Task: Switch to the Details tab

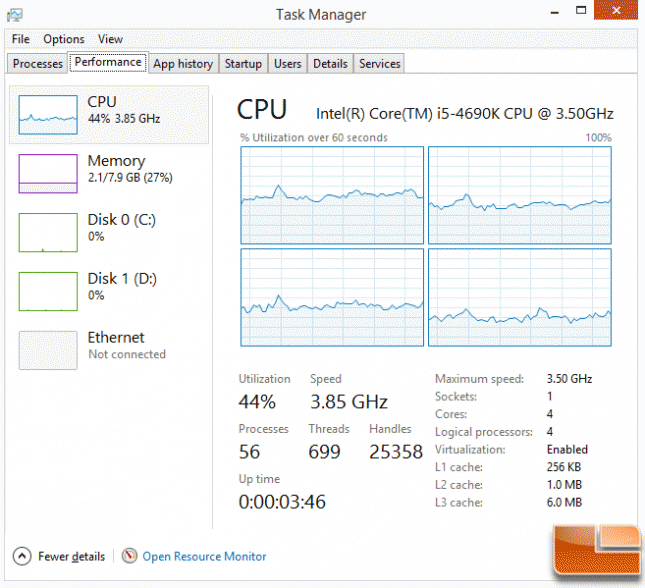Action: tap(330, 64)
